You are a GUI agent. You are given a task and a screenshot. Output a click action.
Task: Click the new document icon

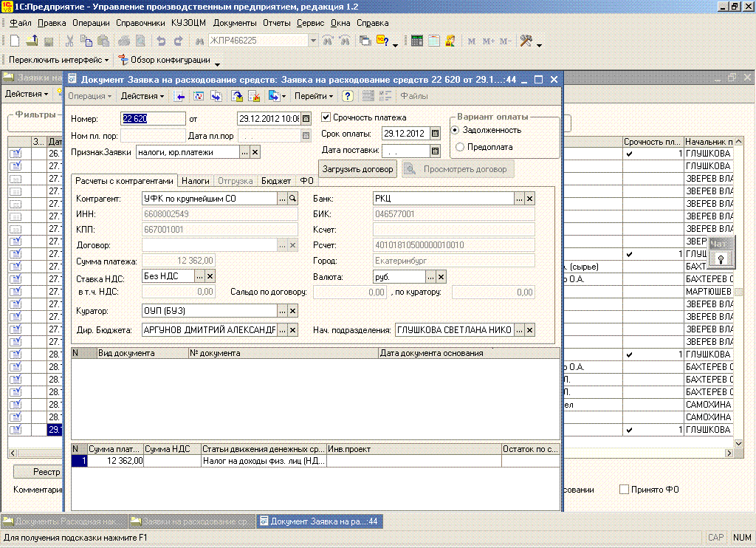coord(14,41)
